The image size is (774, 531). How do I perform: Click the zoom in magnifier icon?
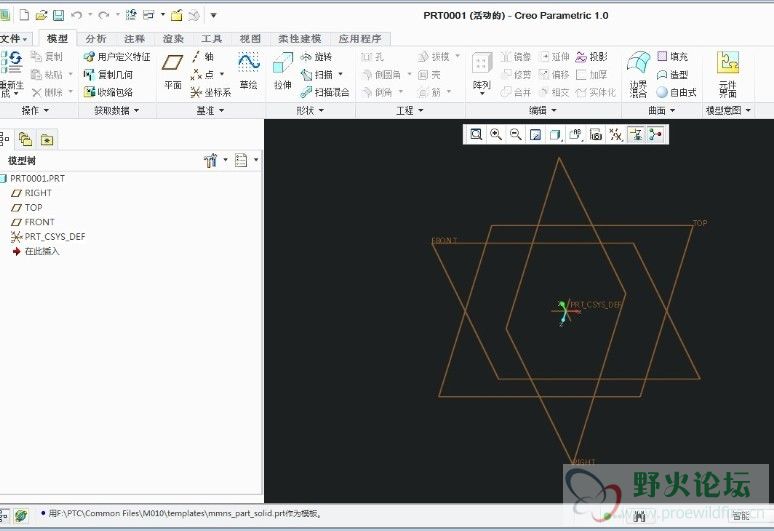(x=496, y=134)
